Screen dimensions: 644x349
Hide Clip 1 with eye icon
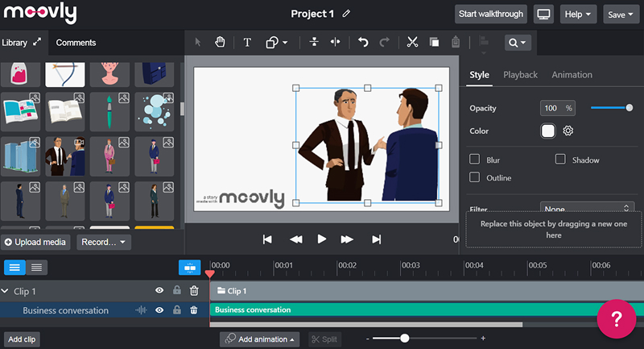click(159, 290)
